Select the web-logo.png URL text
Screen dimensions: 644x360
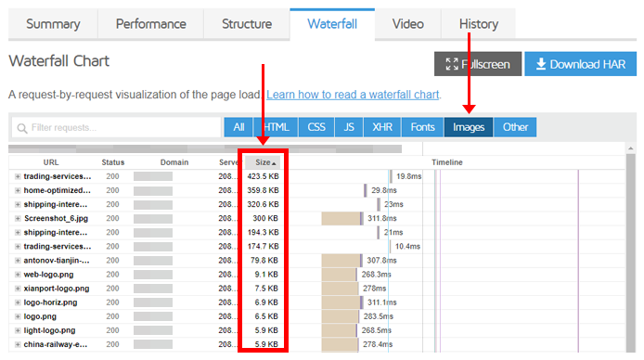point(48,275)
